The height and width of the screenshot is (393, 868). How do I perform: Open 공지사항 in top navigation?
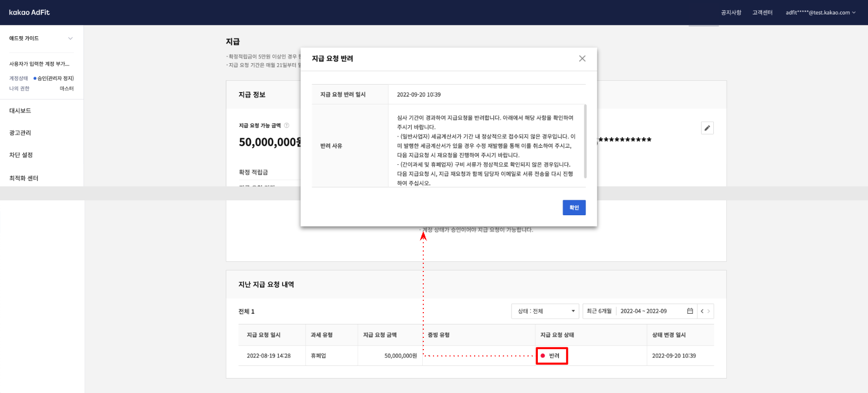point(731,12)
